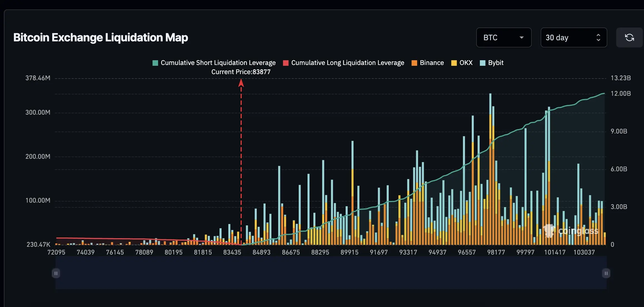Click the right zoom slider handle
The image size is (644, 307).
pyautogui.click(x=606, y=273)
